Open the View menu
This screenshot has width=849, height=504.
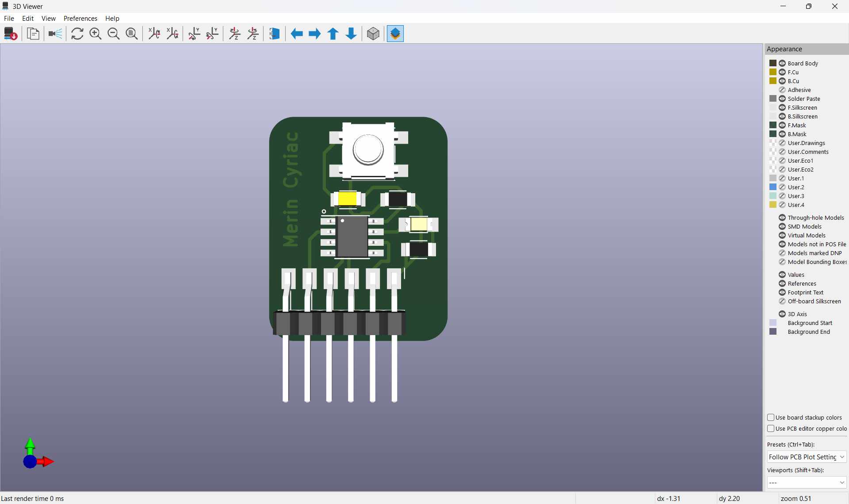[x=49, y=18]
